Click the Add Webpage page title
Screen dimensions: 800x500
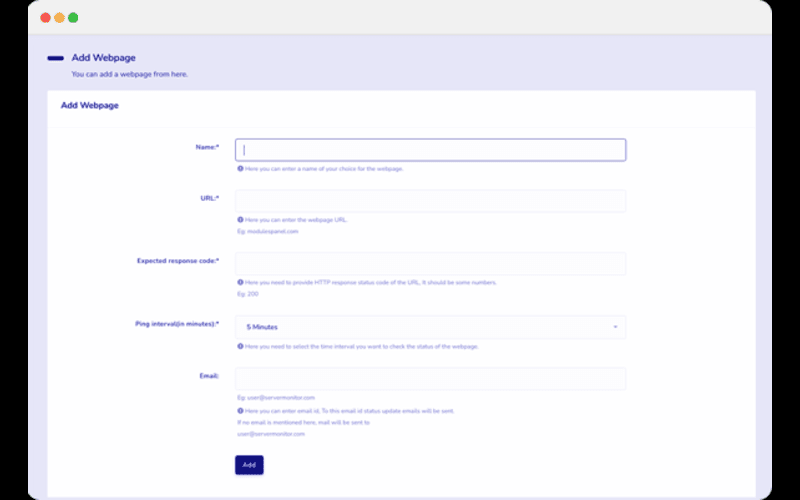coord(104,58)
